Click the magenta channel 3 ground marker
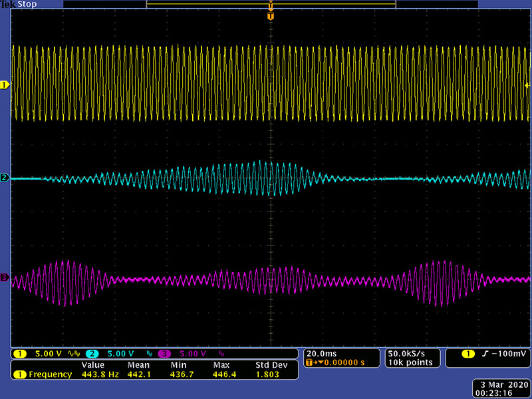The width and height of the screenshot is (532, 399). pyautogui.click(x=4, y=277)
